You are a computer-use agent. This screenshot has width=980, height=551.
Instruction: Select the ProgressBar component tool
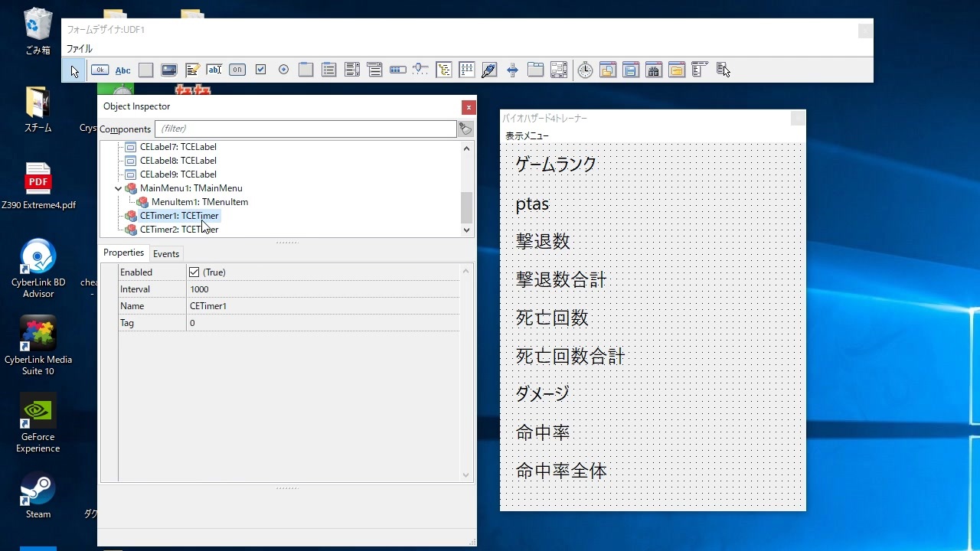tap(397, 70)
